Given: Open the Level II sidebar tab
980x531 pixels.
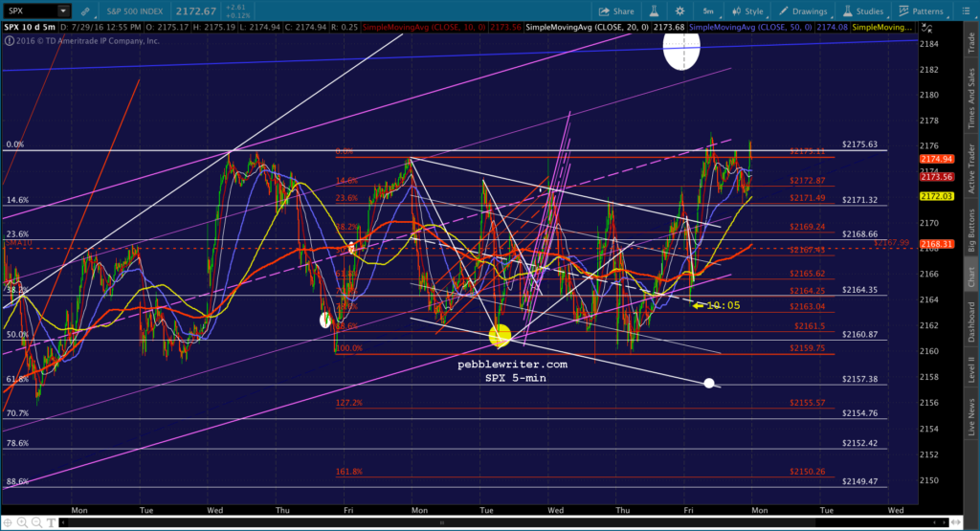Looking at the screenshot, I should click(971, 370).
